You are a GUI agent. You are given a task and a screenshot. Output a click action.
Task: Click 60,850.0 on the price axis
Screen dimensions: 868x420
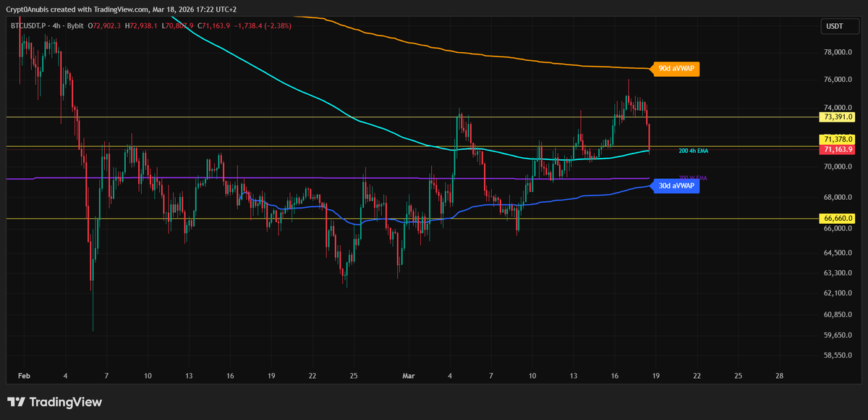point(838,315)
